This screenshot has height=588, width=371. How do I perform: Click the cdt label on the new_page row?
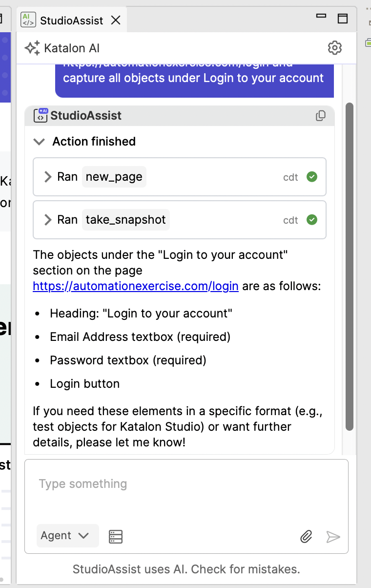point(290,177)
